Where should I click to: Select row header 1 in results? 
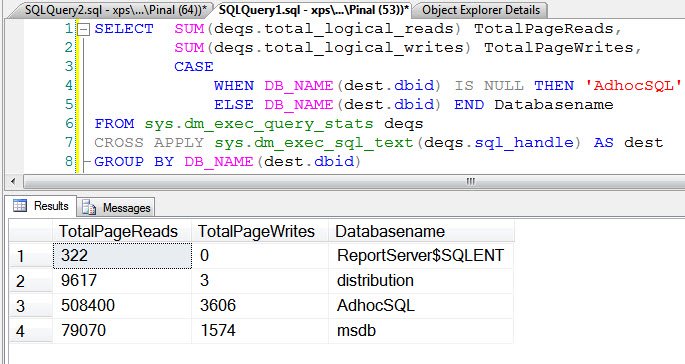coord(31,256)
